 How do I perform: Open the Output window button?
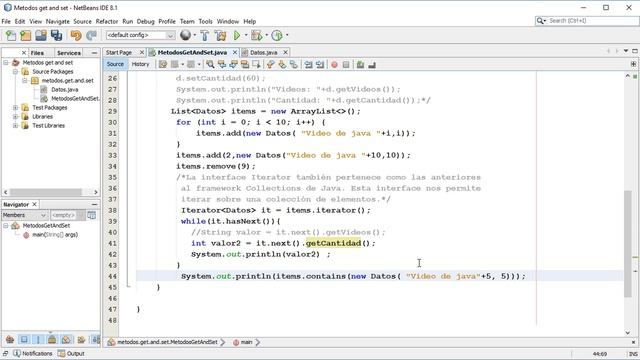click(x=71, y=353)
